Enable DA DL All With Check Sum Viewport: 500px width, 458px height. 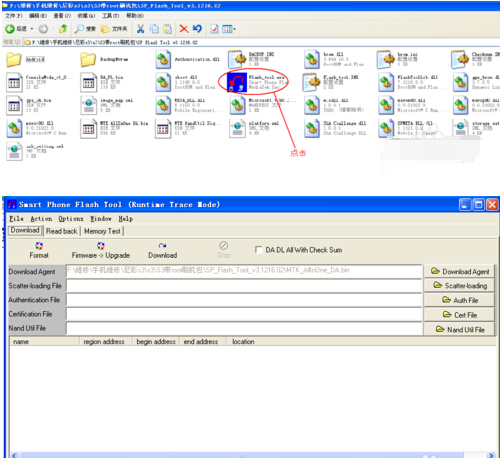coord(258,250)
